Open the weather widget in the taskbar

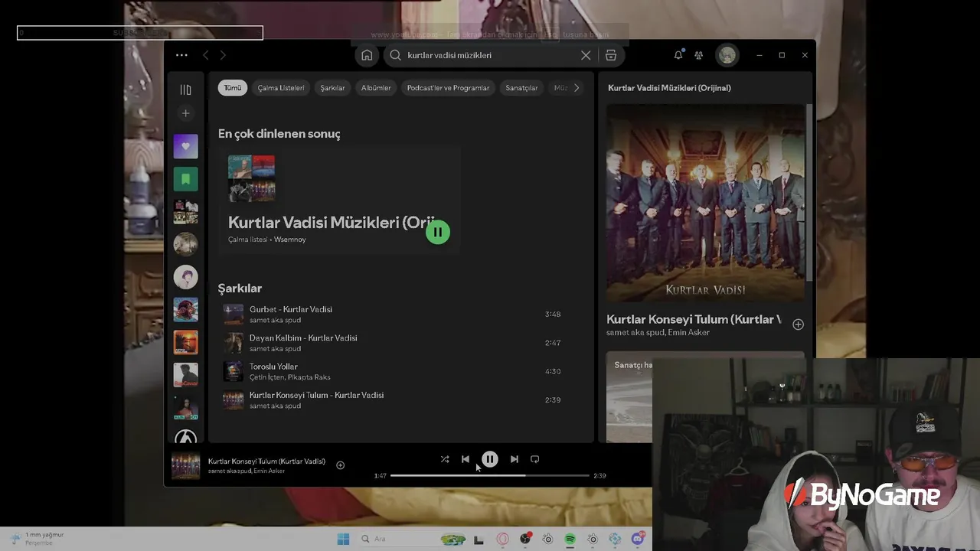tap(37, 539)
